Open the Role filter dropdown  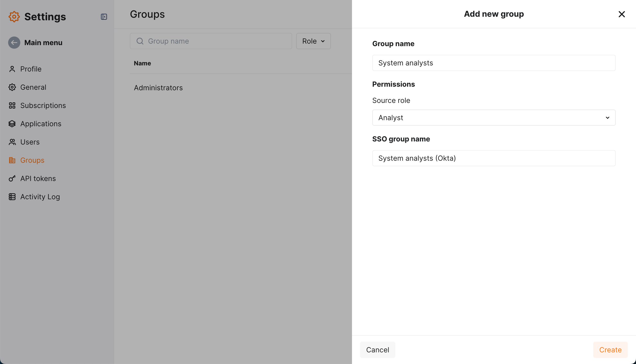pyautogui.click(x=313, y=41)
